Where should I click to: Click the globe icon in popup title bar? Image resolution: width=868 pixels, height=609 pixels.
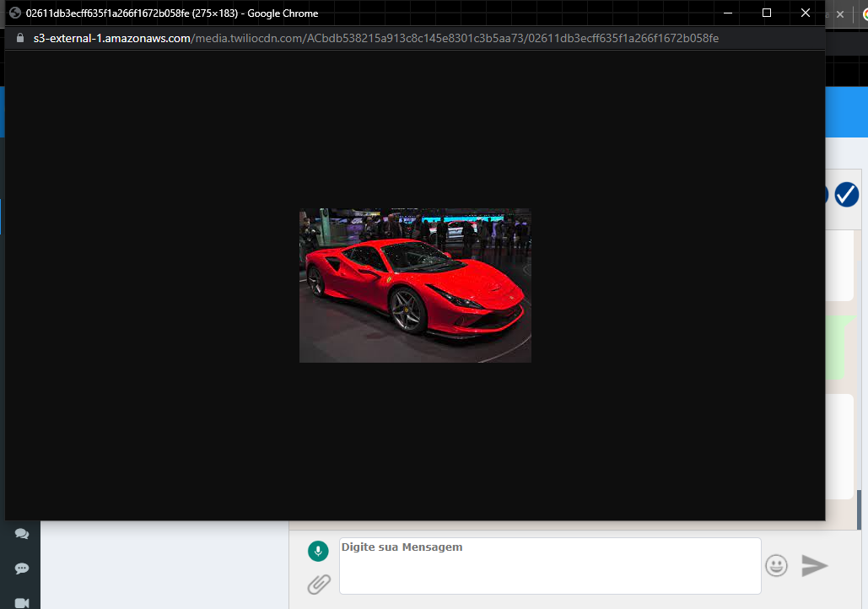15,13
